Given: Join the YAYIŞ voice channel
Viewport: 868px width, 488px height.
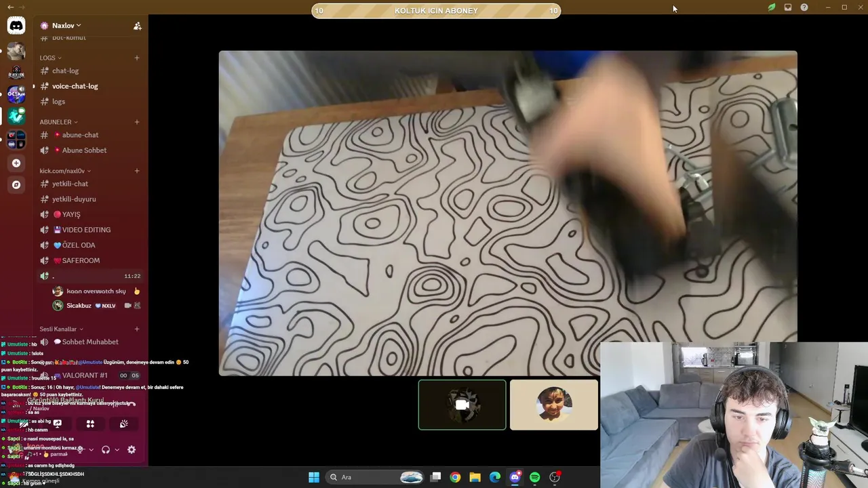Looking at the screenshot, I should [x=90, y=214].
